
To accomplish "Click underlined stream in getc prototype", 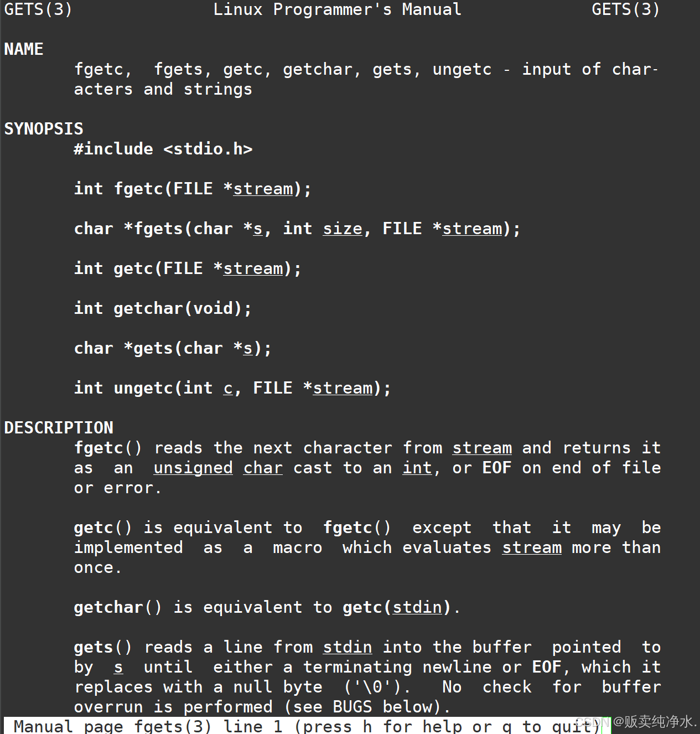I will coord(253,269).
